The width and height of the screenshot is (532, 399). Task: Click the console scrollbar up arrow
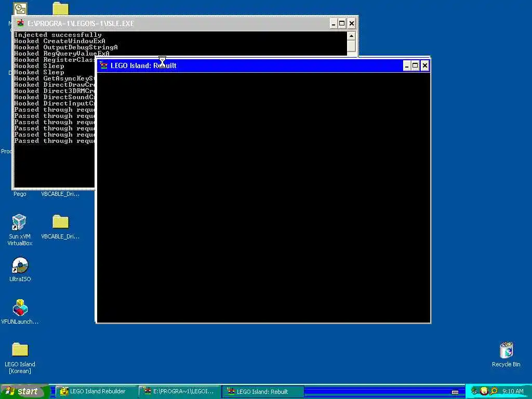coord(352,36)
